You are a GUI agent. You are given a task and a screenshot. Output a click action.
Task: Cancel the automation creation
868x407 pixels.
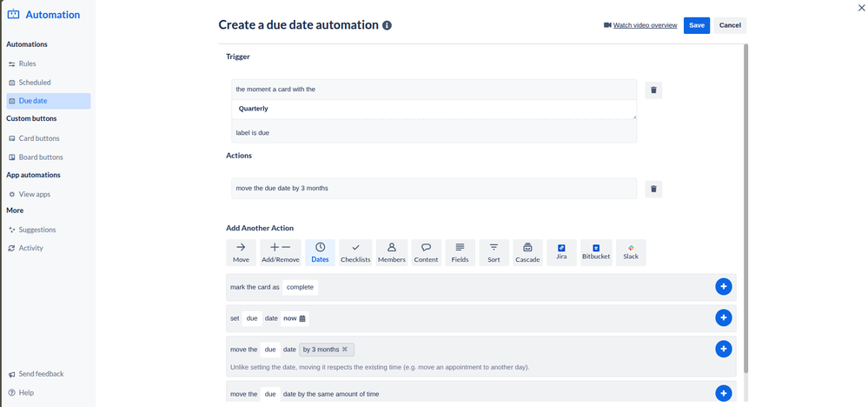(x=730, y=25)
